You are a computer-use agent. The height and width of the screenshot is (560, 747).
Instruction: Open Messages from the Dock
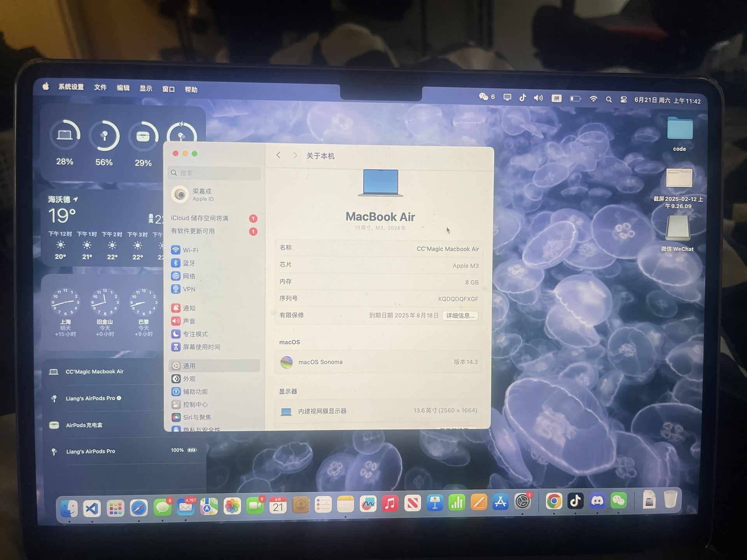pyautogui.click(x=162, y=507)
